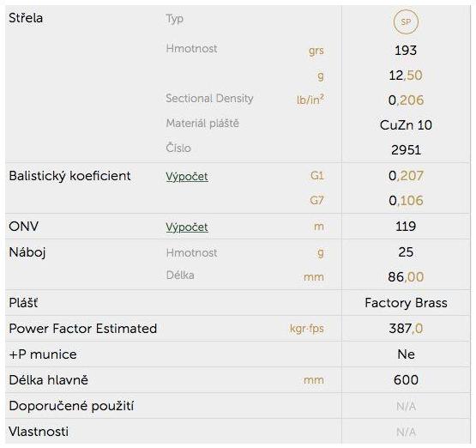This screenshot has height=448, width=476.
Task: Click the 12,50 gram weight value
Action: click(x=406, y=76)
